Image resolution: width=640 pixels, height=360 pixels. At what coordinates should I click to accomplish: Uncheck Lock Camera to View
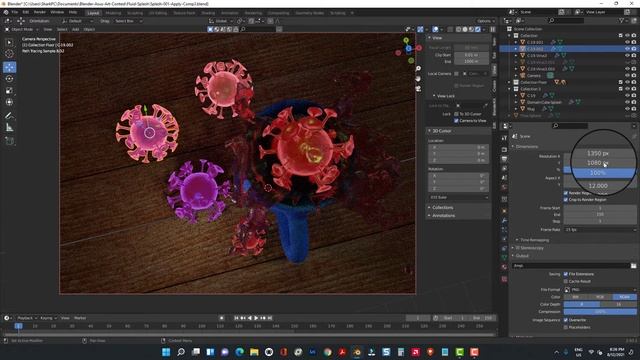click(x=456, y=121)
